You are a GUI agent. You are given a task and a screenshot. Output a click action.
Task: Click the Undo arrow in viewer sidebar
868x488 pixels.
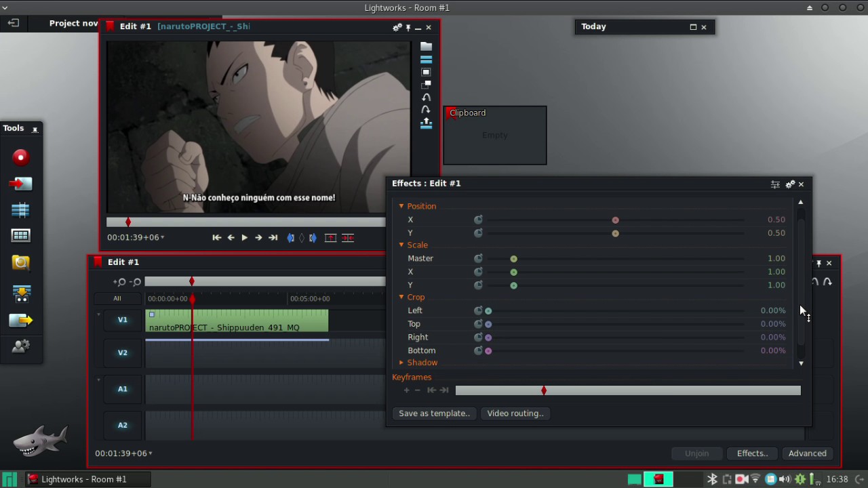tap(426, 98)
